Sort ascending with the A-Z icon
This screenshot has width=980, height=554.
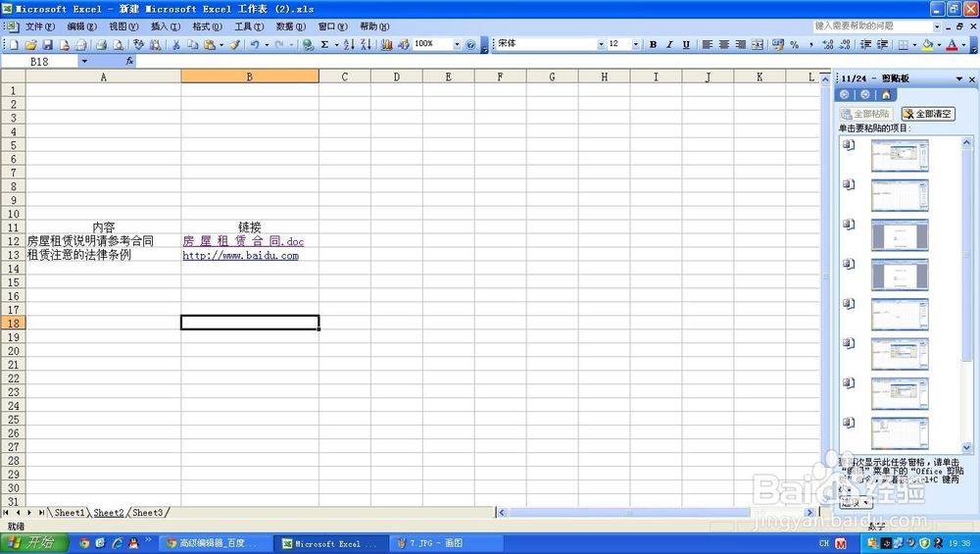(x=349, y=44)
